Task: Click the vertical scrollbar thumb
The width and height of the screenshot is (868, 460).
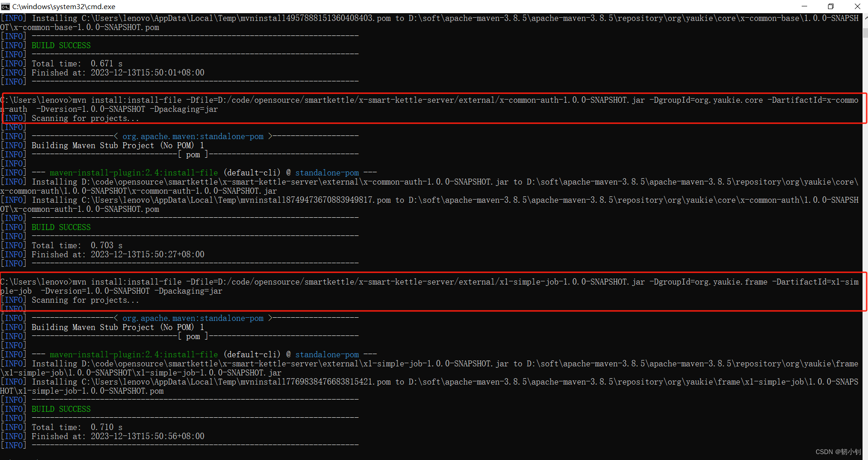Action: [865, 33]
